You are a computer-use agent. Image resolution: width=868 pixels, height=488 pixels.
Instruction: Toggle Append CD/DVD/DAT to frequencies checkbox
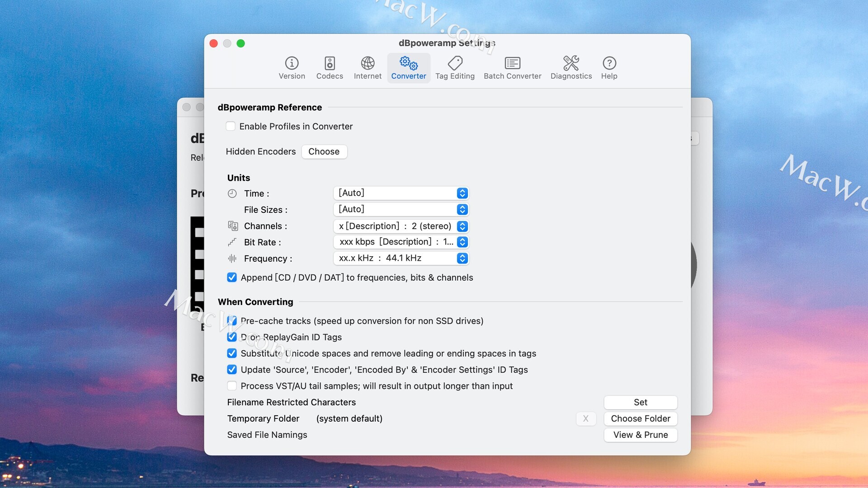[232, 277]
